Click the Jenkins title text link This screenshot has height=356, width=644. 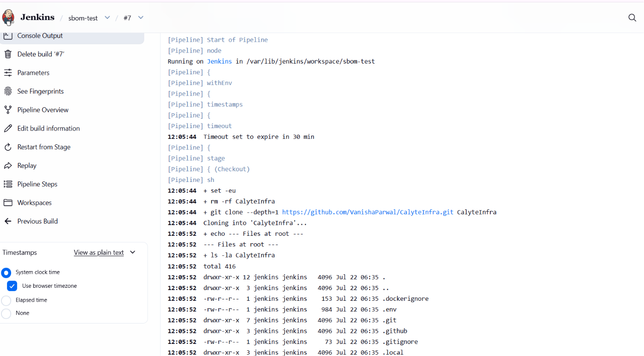pyautogui.click(x=37, y=17)
